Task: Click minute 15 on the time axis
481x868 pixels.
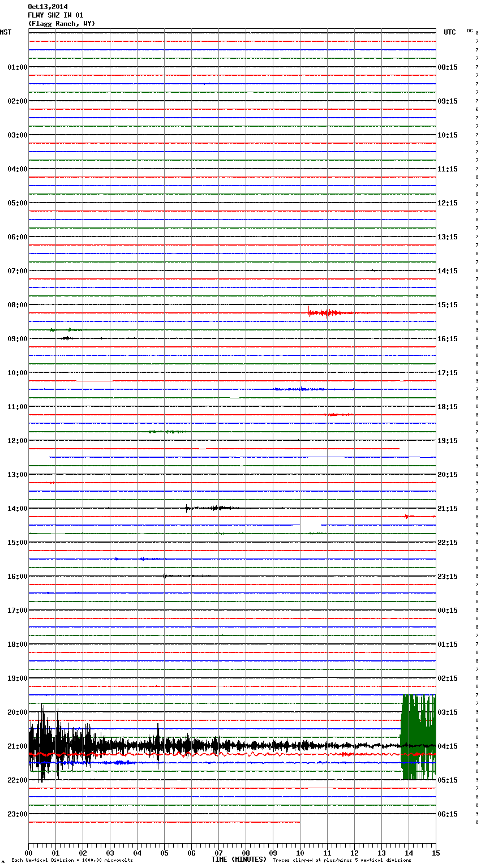Action: tap(436, 853)
